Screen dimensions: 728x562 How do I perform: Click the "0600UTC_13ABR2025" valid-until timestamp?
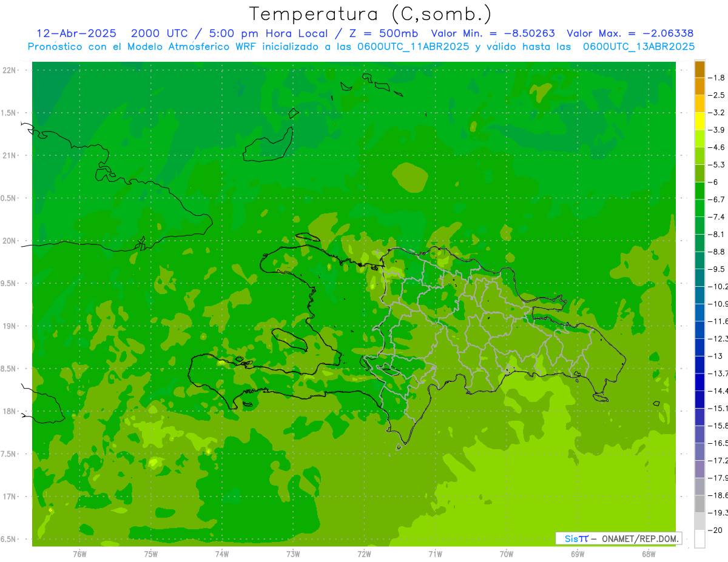click(639, 47)
